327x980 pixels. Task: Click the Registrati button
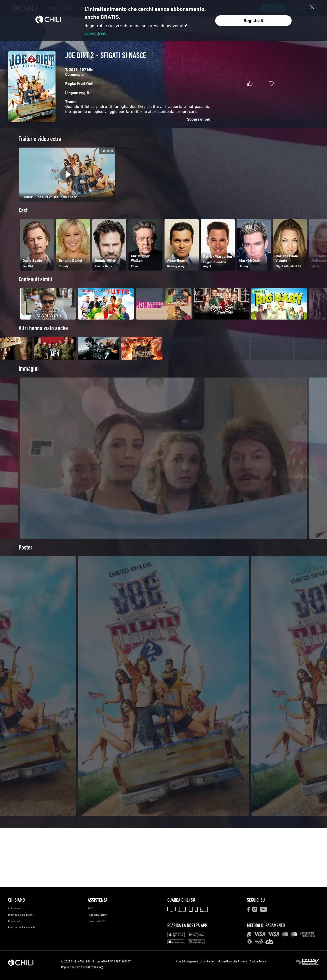253,21
